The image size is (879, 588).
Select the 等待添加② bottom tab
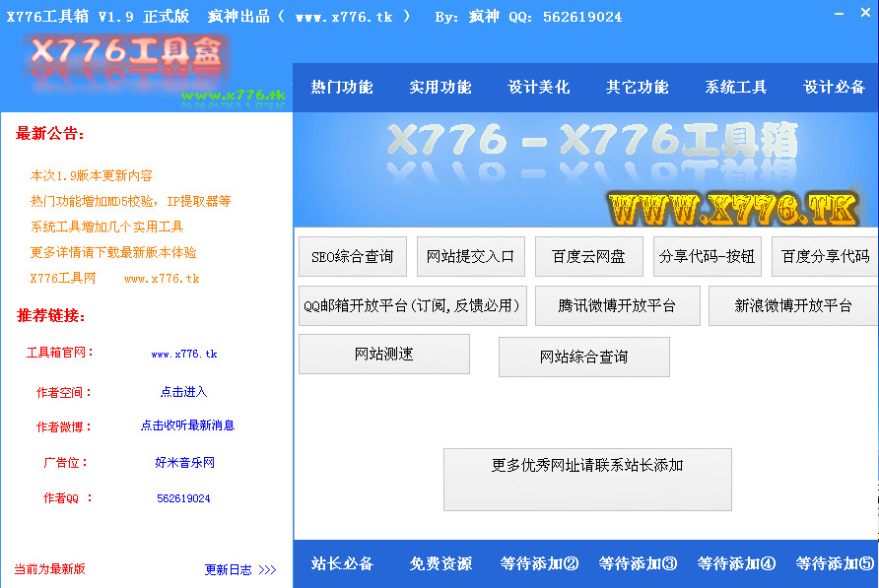click(x=539, y=563)
